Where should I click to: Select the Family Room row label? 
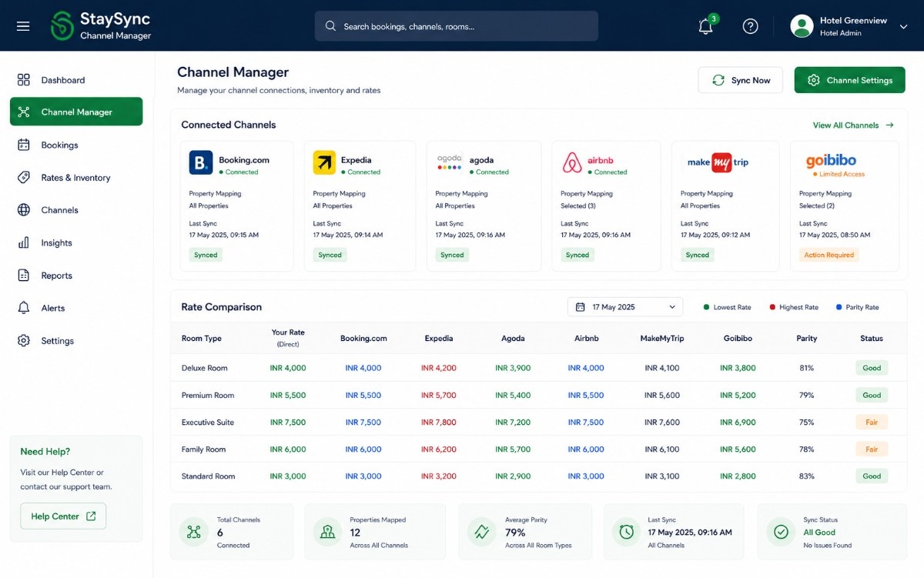204,449
